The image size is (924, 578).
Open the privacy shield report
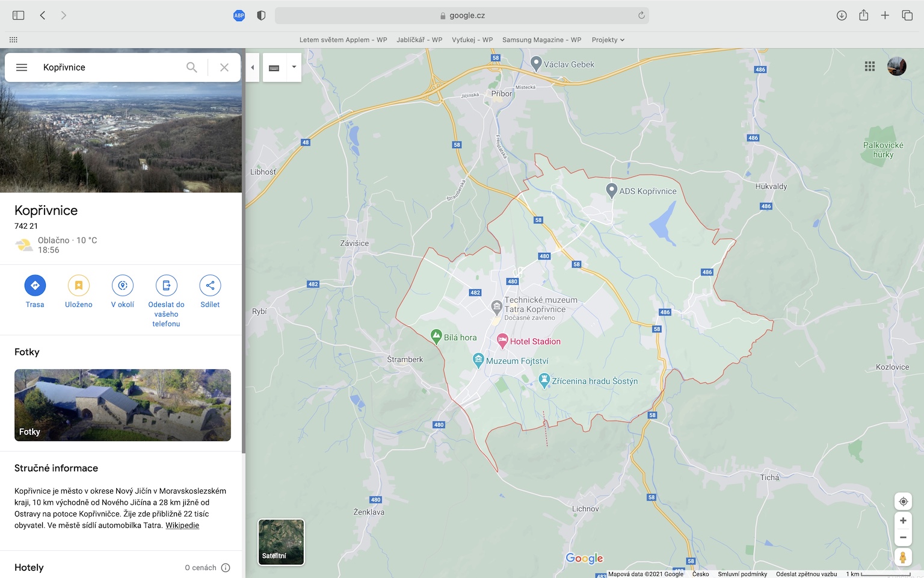261,16
